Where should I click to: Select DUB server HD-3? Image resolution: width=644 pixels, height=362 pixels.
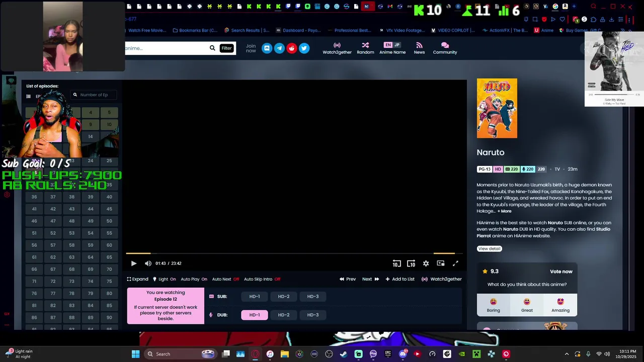313,315
